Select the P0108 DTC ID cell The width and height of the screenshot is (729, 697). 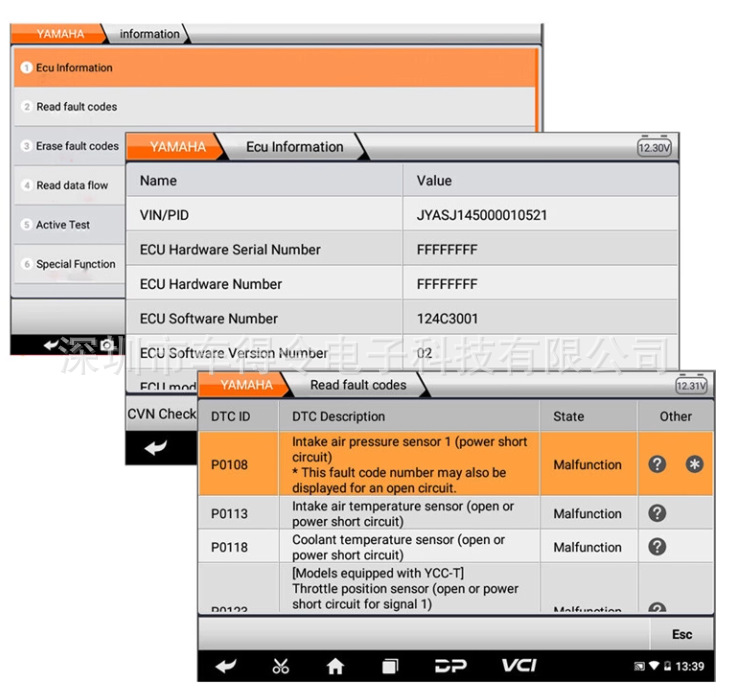[x=239, y=464]
